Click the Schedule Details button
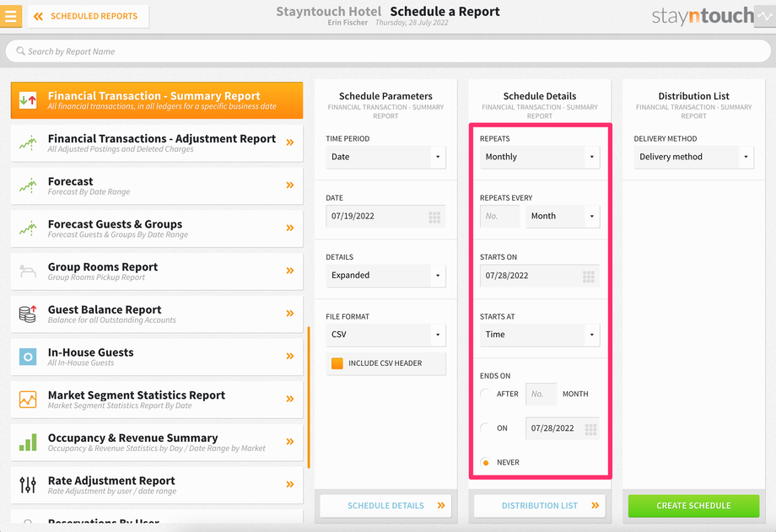Image resolution: width=776 pixels, height=532 pixels. (385, 506)
